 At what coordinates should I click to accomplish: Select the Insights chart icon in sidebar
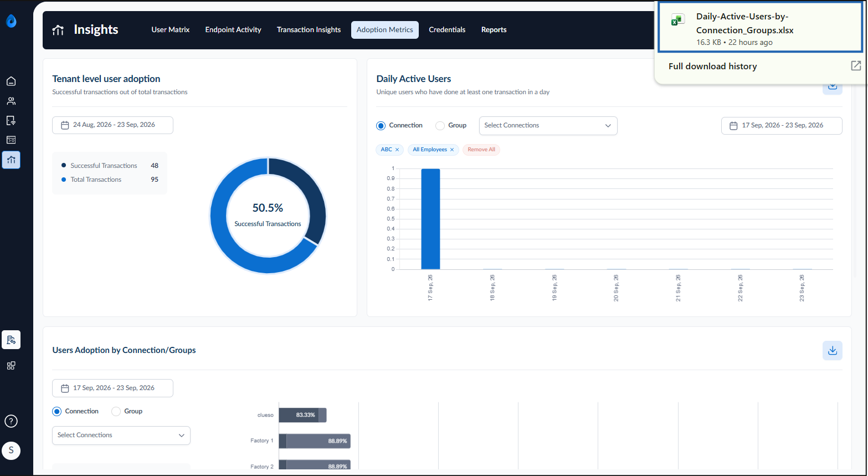pos(11,160)
